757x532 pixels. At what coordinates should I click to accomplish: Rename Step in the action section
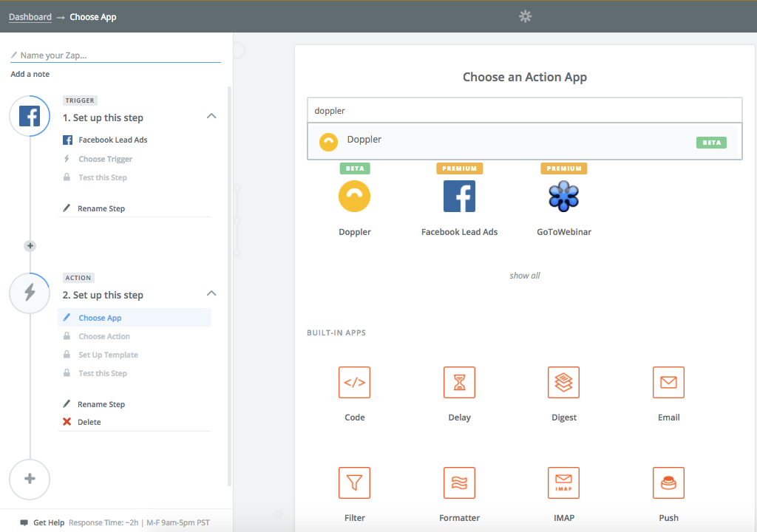(x=101, y=405)
